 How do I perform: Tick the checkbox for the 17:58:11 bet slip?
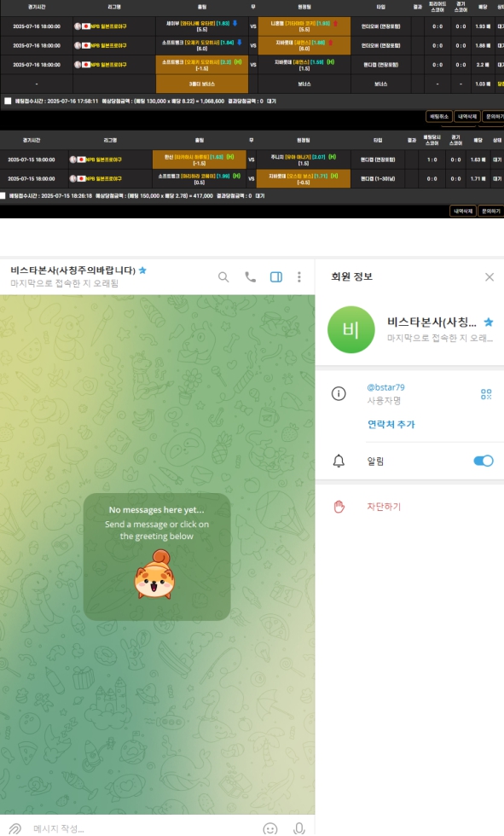click(8, 101)
